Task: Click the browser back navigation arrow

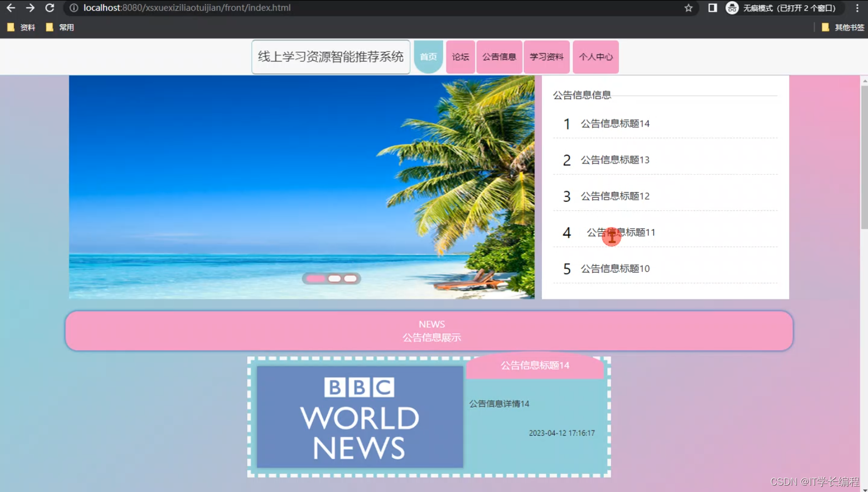Action: point(11,8)
